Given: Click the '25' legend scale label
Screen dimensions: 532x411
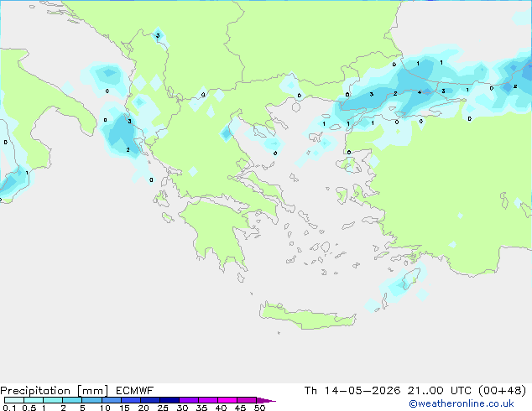Looking at the screenshot, I should pyautogui.click(x=163, y=408).
